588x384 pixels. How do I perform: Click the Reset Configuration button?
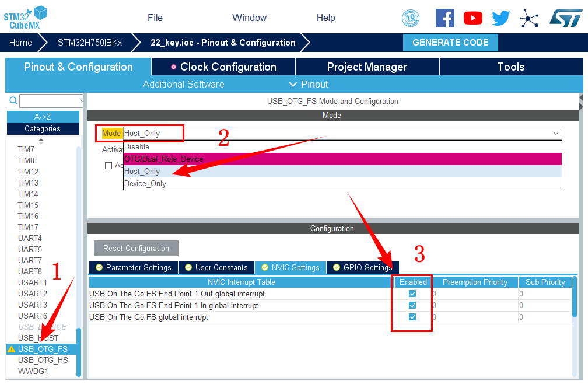point(136,249)
